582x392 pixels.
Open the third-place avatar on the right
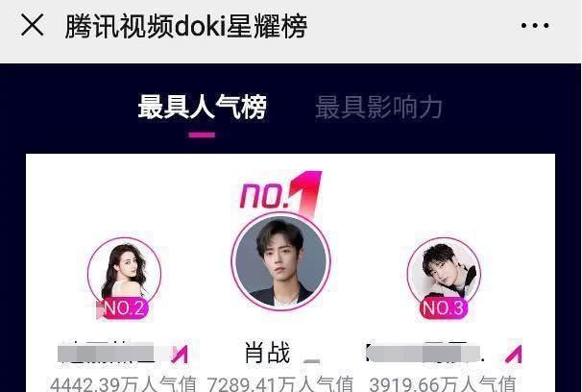[444, 274]
